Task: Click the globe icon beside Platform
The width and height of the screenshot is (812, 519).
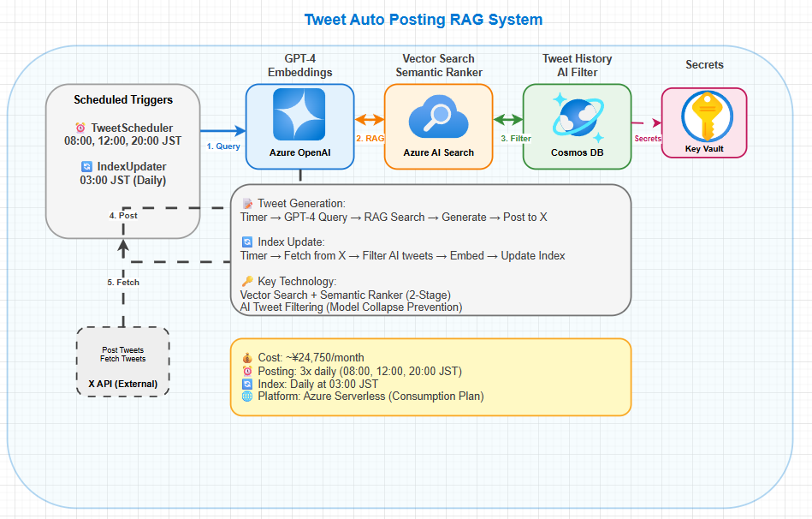Action: click(247, 397)
